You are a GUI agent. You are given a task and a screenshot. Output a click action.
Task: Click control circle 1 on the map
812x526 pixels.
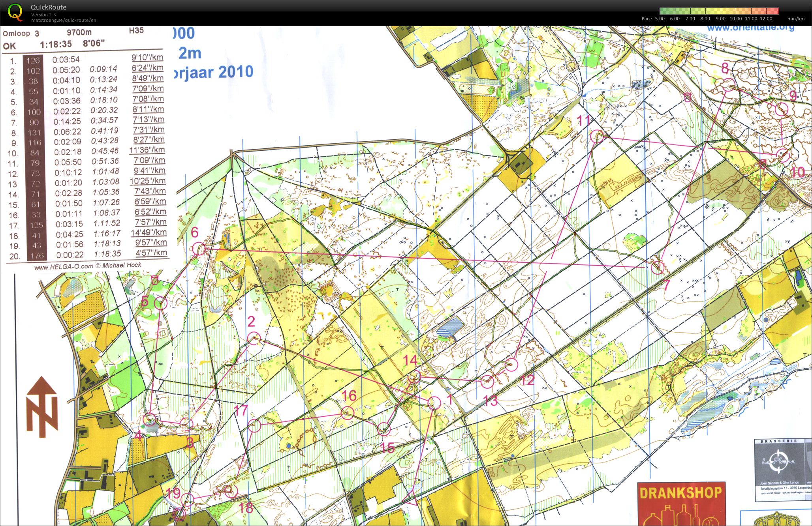point(434,402)
